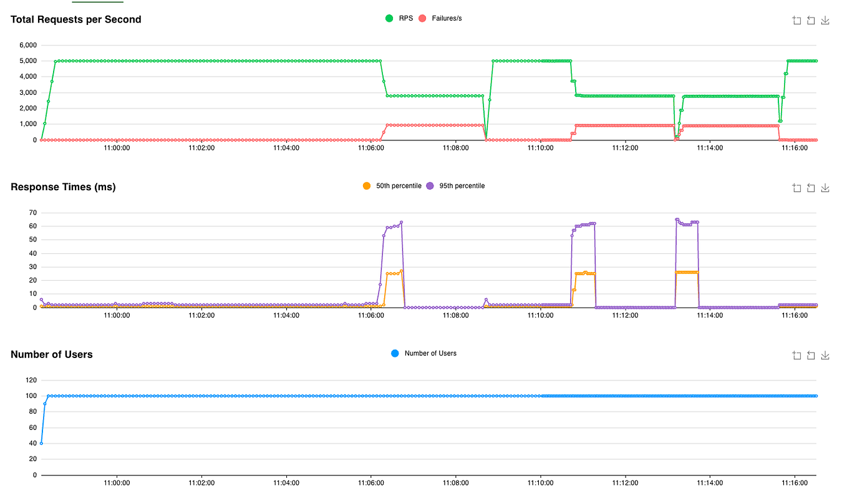This screenshot has height=504, width=847.
Task: Activate box zoom on Total Requests chart
Action: pos(796,20)
